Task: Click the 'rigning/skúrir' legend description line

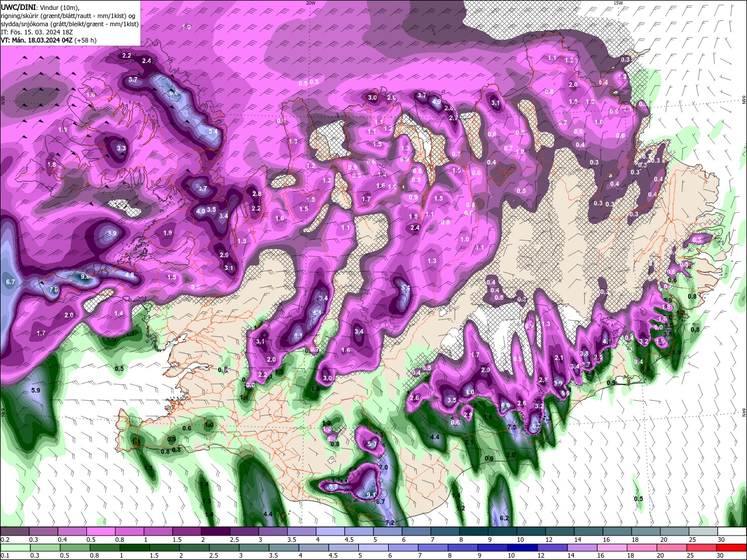Action: [x=69, y=16]
